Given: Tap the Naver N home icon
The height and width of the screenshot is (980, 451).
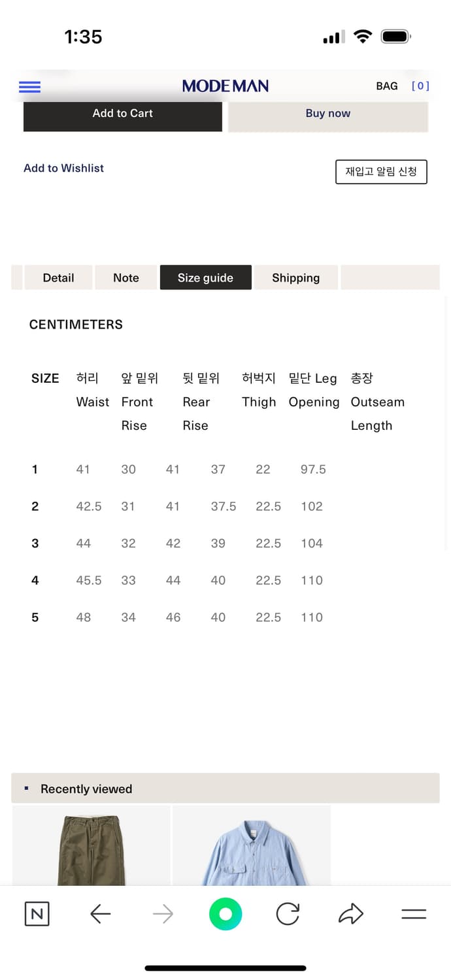Looking at the screenshot, I should pyautogui.click(x=37, y=914).
